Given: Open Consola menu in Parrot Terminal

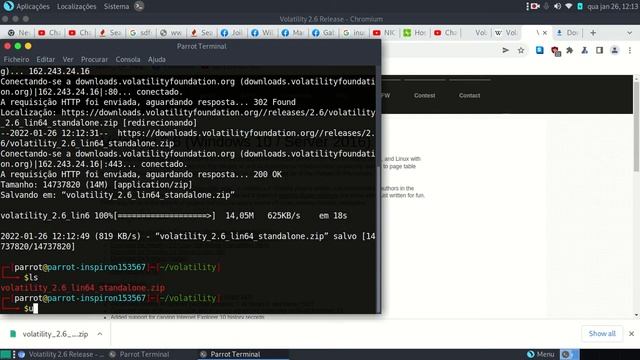Looking at the screenshot, I should point(128,59).
